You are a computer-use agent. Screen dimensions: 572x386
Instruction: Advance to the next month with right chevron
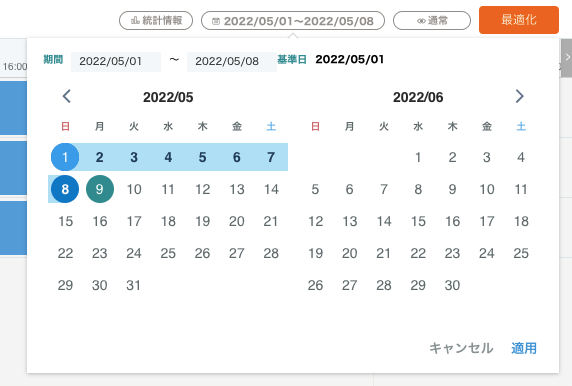click(519, 97)
